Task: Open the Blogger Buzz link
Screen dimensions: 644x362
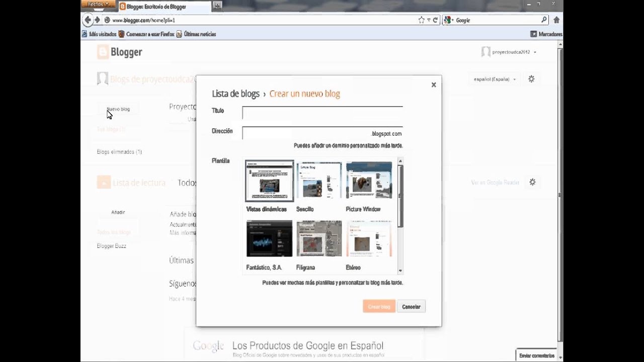Action: click(x=112, y=246)
